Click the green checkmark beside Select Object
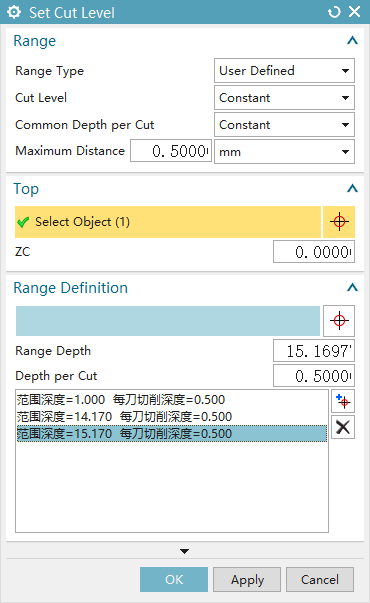The width and height of the screenshot is (370, 603). (x=23, y=222)
